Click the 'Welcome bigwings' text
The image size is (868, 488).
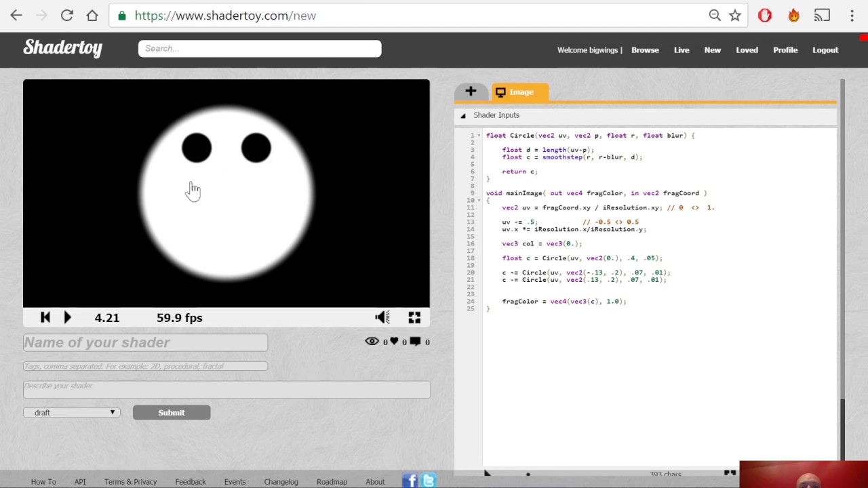pyautogui.click(x=587, y=50)
